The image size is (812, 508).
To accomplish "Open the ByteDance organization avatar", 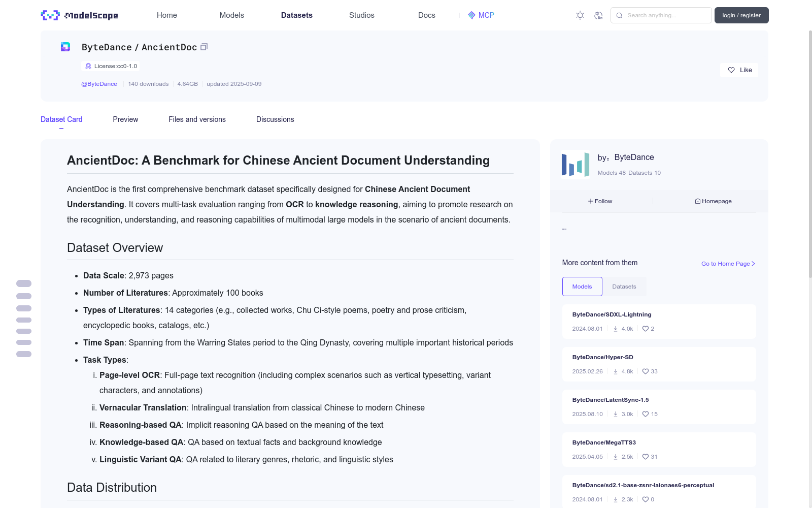I will click(x=576, y=164).
